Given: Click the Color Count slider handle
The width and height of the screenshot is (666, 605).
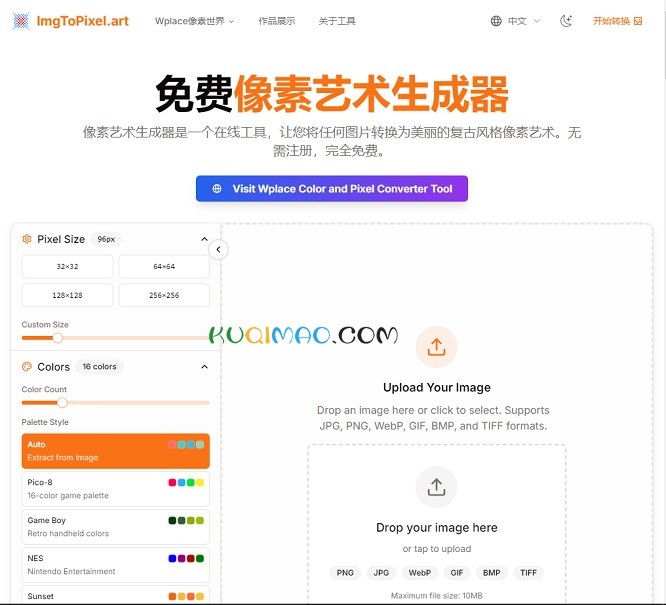Looking at the screenshot, I should coord(62,403).
